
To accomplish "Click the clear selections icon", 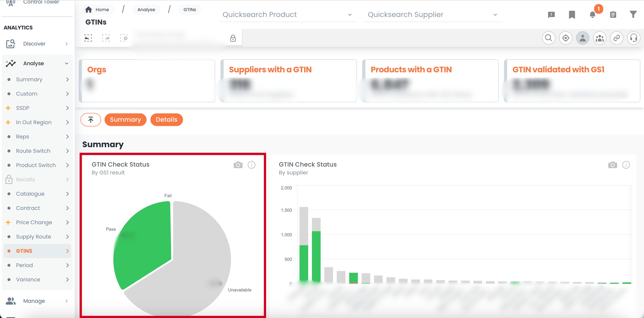I will pyautogui.click(x=124, y=38).
